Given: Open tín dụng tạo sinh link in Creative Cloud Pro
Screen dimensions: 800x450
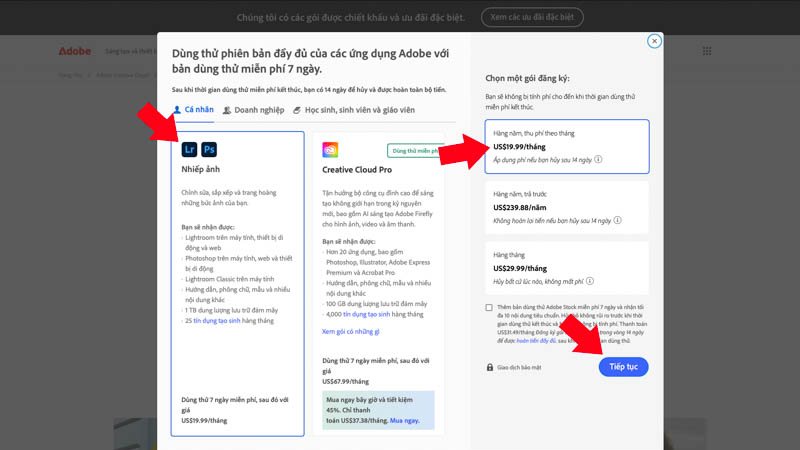Looking at the screenshot, I should pos(366,314).
